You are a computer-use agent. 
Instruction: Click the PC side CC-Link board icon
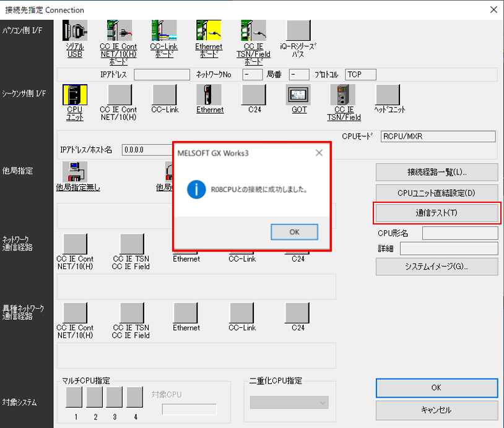164,31
